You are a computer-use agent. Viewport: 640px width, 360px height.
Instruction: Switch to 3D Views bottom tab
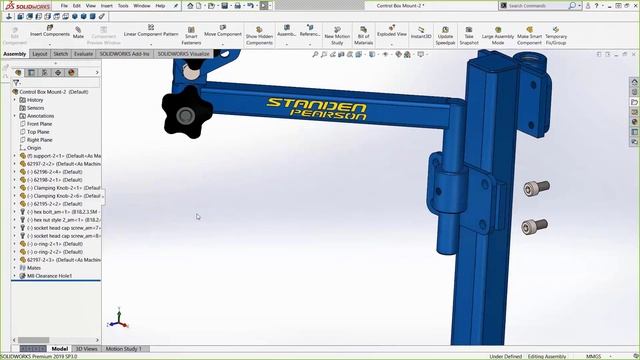(x=87, y=349)
